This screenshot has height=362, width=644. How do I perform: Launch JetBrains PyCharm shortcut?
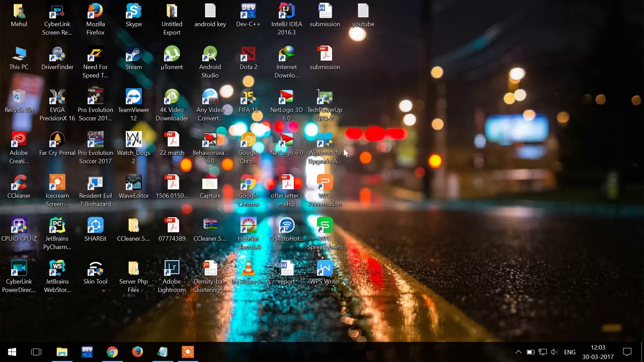[57, 234]
